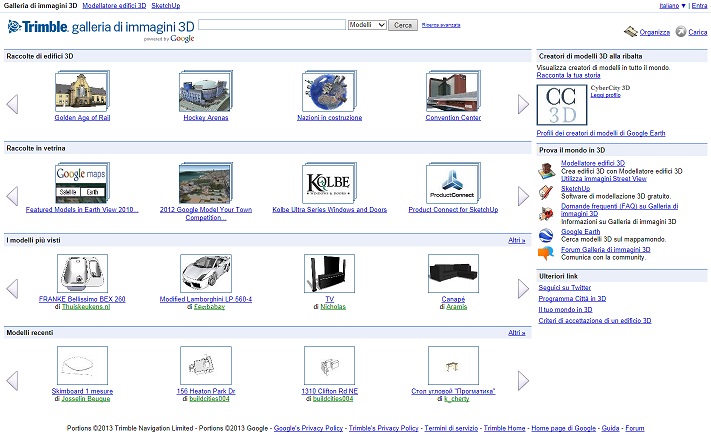Open Modellatore edifici 3D in top navigation
Screen dimensions: 711x438
click(114, 5)
